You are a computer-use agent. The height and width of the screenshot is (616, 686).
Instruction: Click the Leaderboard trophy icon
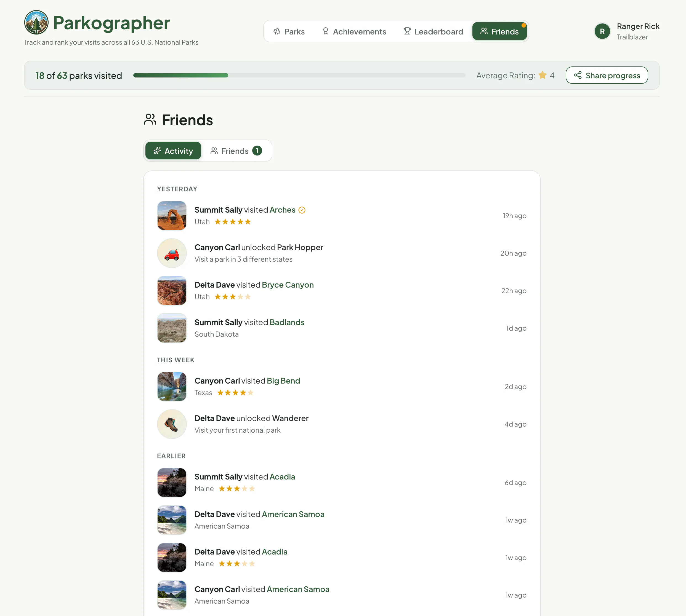coord(407,31)
